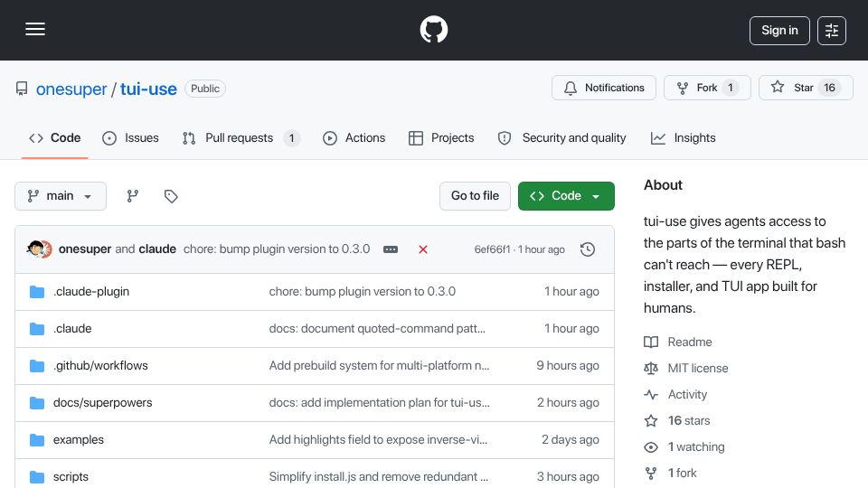Open the .github/workflows folder
Screen dimensions: 868x488
tap(100, 366)
